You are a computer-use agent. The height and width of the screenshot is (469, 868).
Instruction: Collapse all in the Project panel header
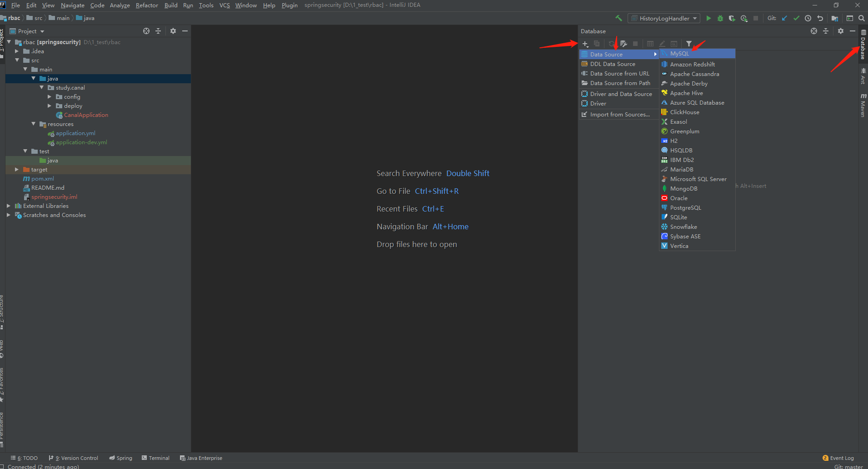[158, 31]
